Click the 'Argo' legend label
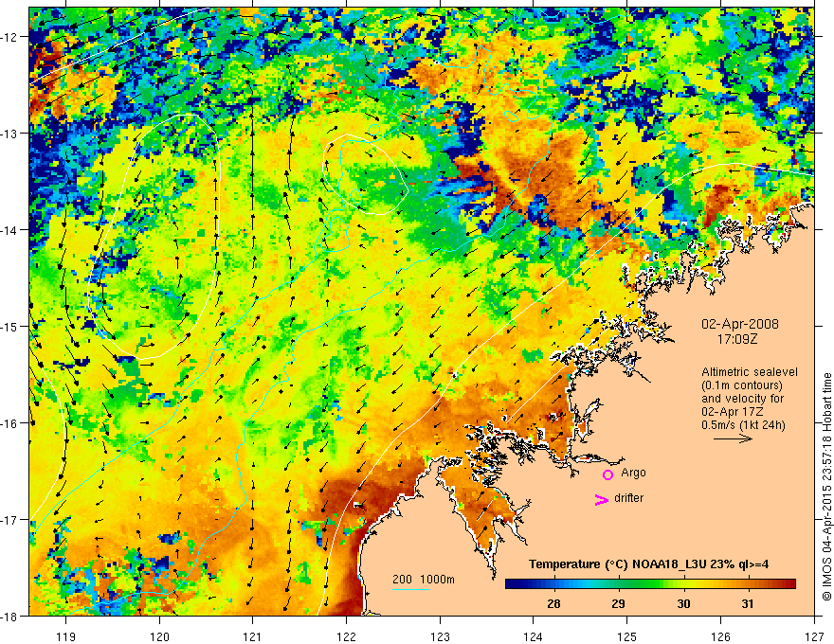 tap(633, 473)
